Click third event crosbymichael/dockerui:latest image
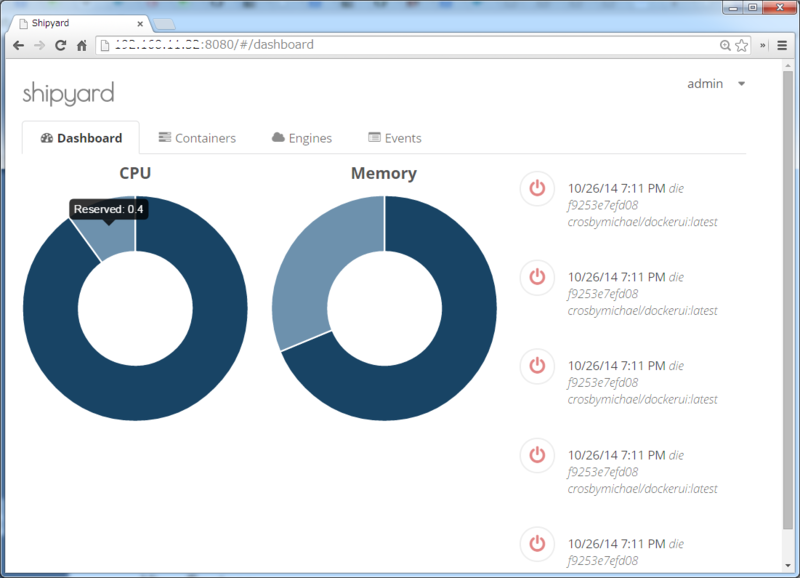This screenshot has width=800, height=578. (642, 399)
